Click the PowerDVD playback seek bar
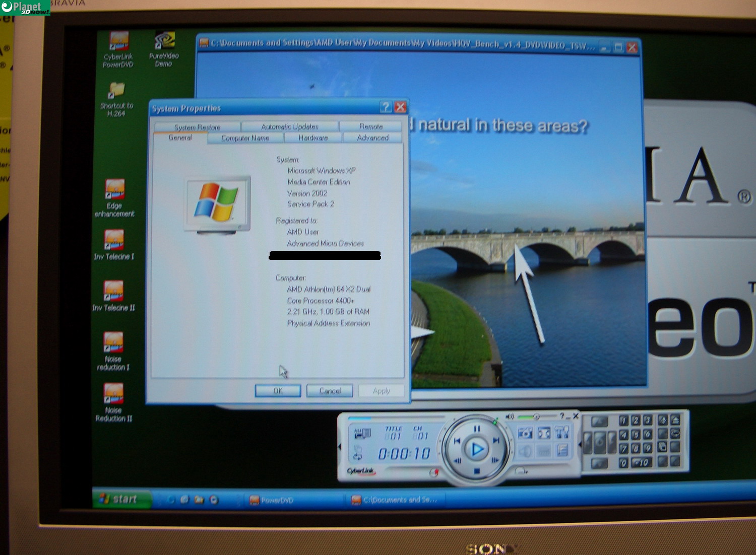Image resolution: width=756 pixels, height=555 pixels. point(397,418)
